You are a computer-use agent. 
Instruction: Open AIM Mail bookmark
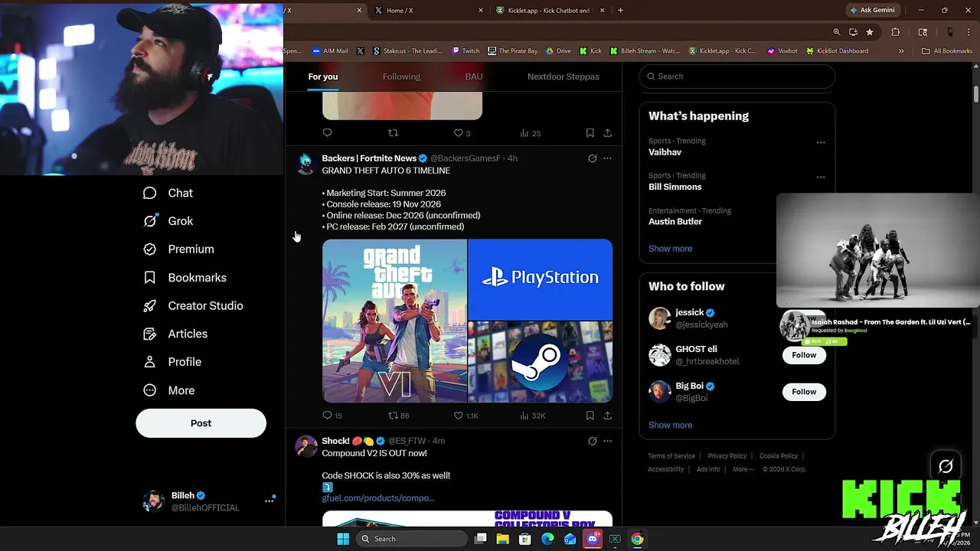click(x=330, y=51)
